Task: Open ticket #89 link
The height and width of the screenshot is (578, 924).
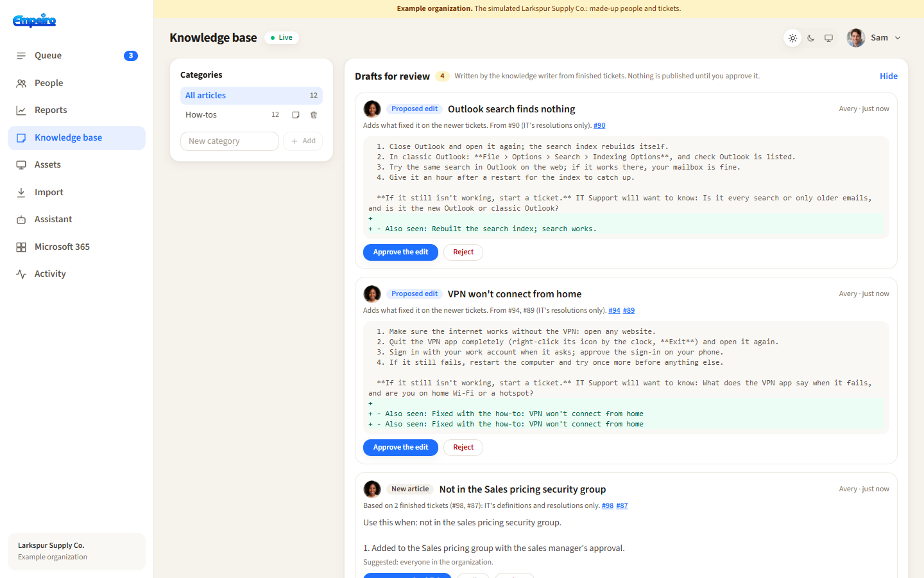Action: pyautogui.click(x=629, y=311)
